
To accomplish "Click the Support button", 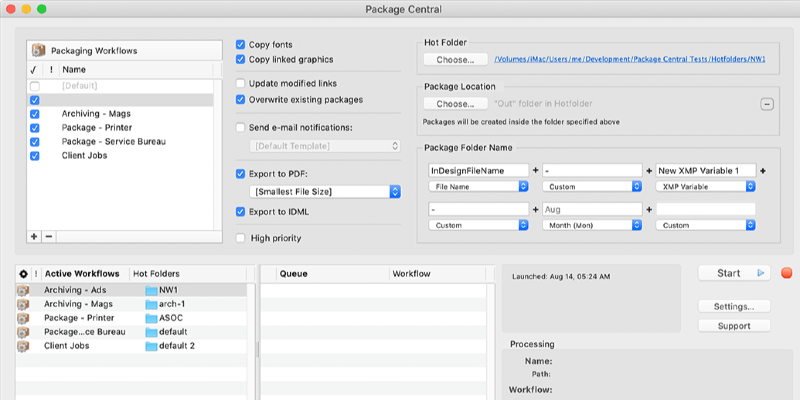I will point(734,326).
